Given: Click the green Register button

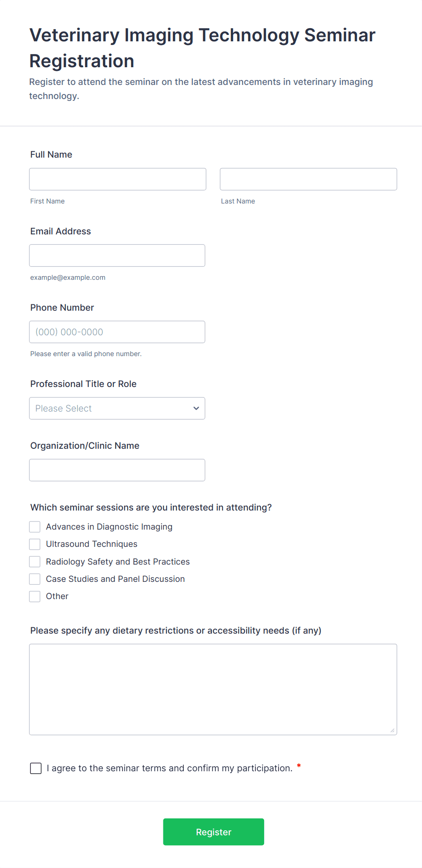Looking at the screenshot, I should 213,832.
